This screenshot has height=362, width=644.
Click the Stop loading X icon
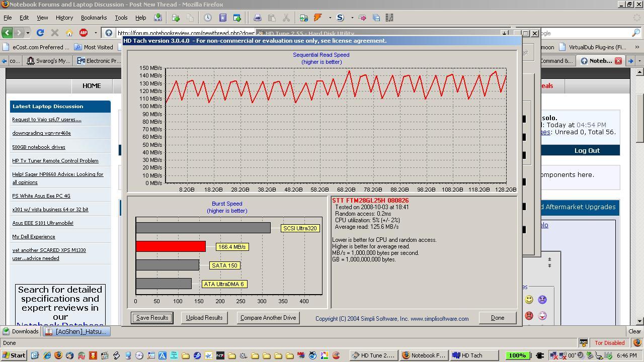coord(55,33)
